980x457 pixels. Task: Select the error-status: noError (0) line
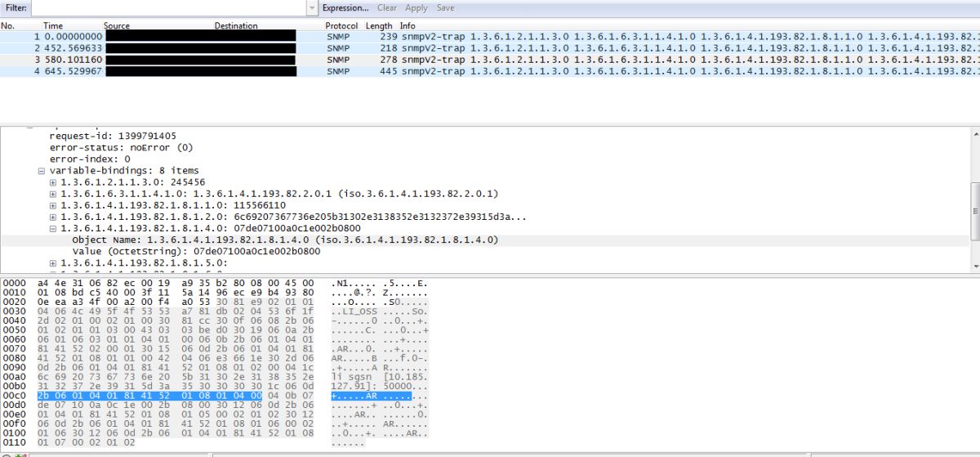click(121, 147)
